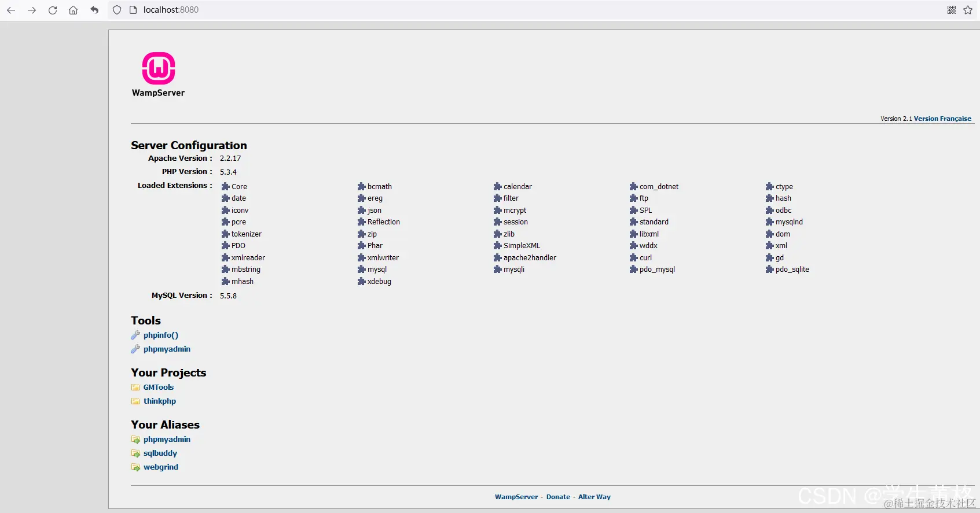Click the wrench icon next to phpmyadmin tool
The width and height of the screenshot is (980, 513).
[135, 349]
